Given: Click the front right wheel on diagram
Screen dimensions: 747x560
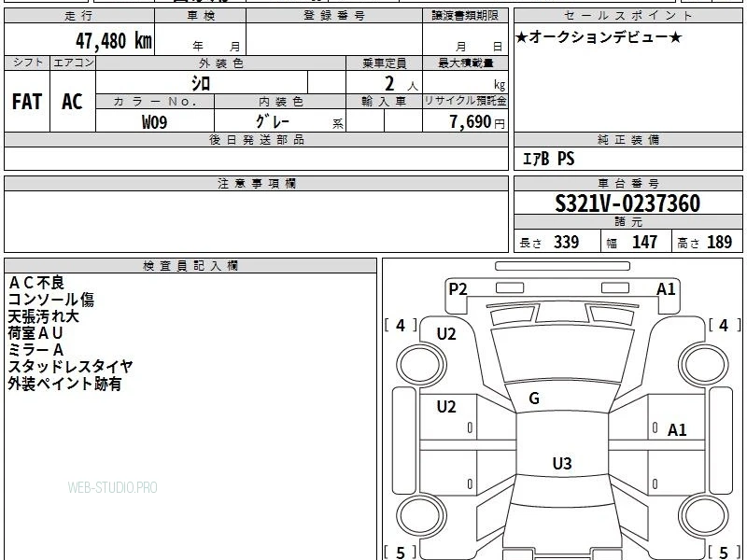Looking at the screenshot, I should [x=704, y=365].
